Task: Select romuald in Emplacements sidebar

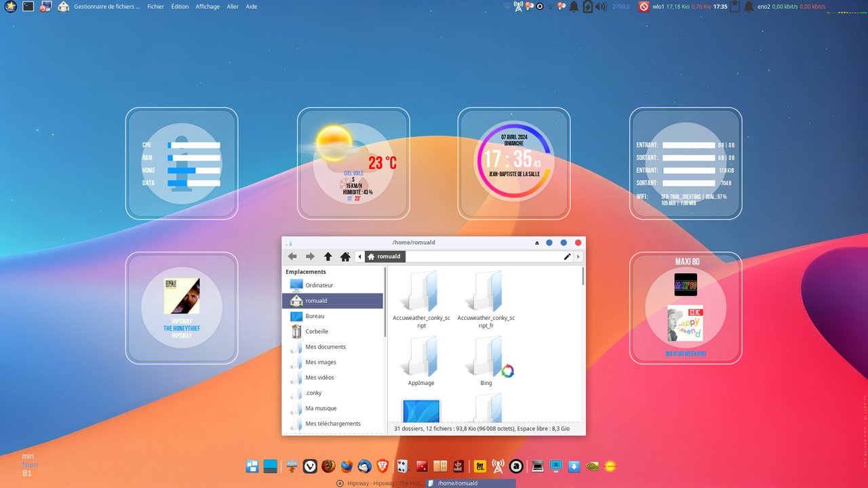Action: [333, 301]
